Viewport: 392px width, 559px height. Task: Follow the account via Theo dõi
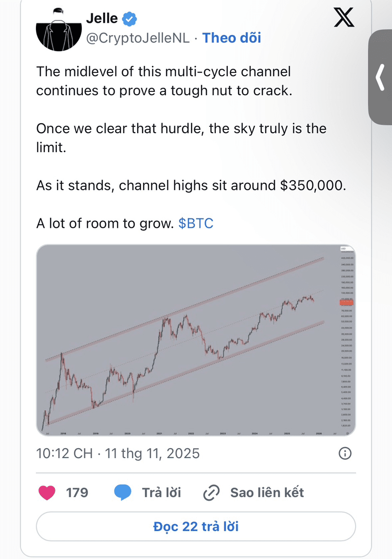(232, 38)
